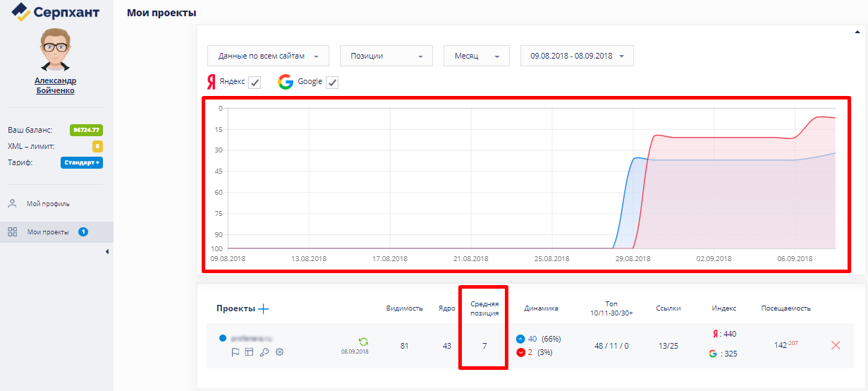The image size is (868, 391).
Task: Open the date range 09.08.2018 - 08.09.2018 picker
Action: [x=576, y=56]
